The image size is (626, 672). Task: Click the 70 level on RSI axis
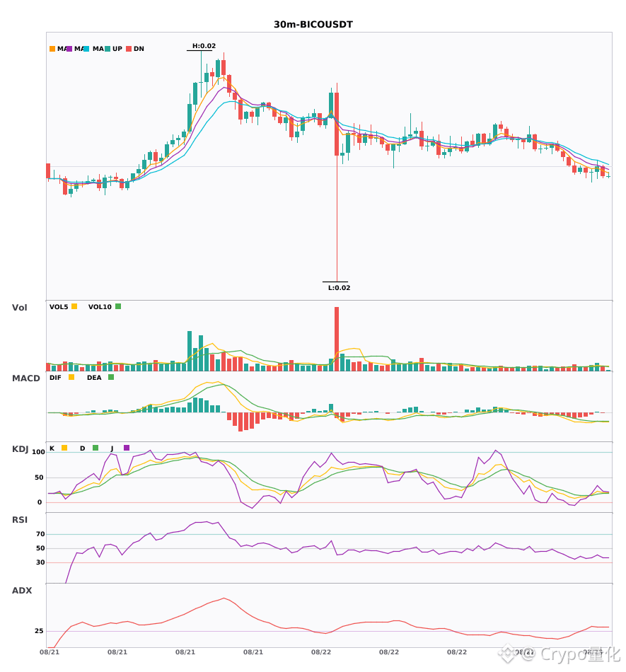pyautogui.click(x=40, y=534)
